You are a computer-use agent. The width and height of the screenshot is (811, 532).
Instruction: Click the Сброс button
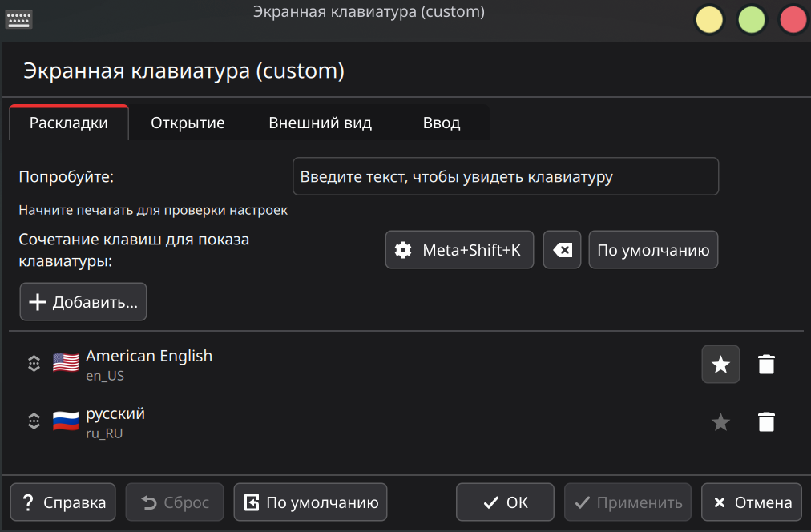175,502
